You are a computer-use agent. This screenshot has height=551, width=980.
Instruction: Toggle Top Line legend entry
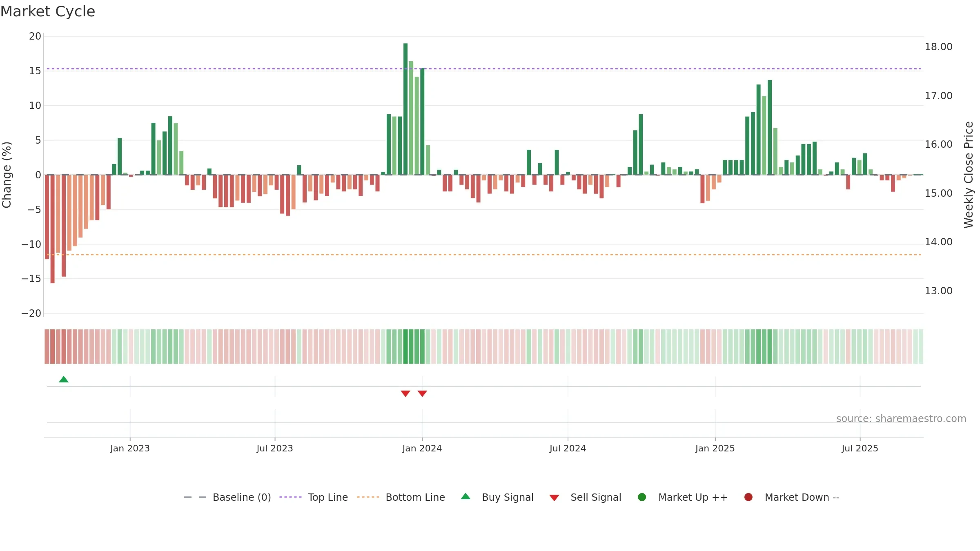[314, 497]
